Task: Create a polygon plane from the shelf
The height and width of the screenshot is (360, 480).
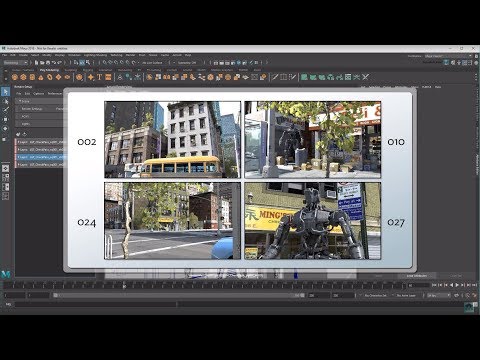Action: 58,77
